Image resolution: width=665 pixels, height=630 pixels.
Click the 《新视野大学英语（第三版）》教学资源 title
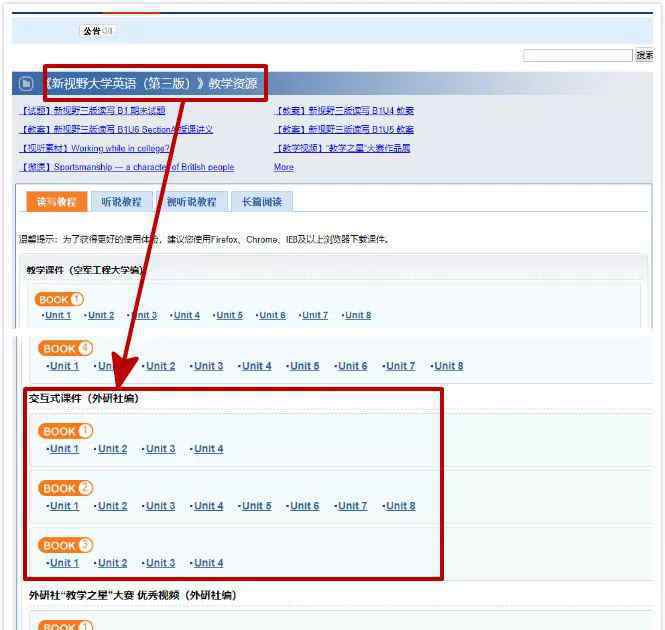point(151,83)
